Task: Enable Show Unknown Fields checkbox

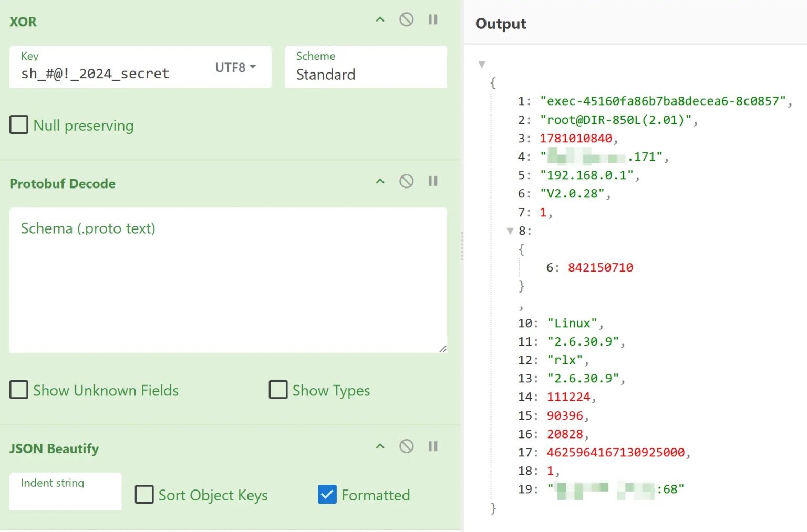Action: pyautogui.click(x=19, y=390)
